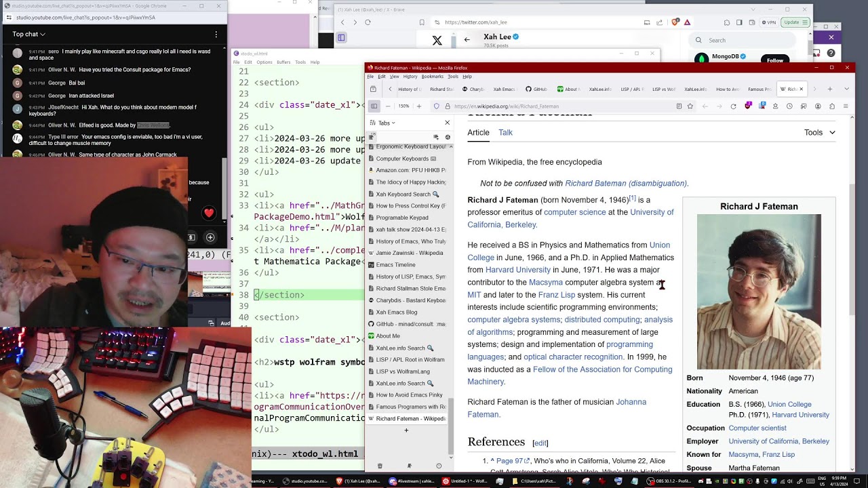The image size is (868, 488).
Task: Open Emacs Buffers menu
Action: pyautogui.click(x=283, y=62)
